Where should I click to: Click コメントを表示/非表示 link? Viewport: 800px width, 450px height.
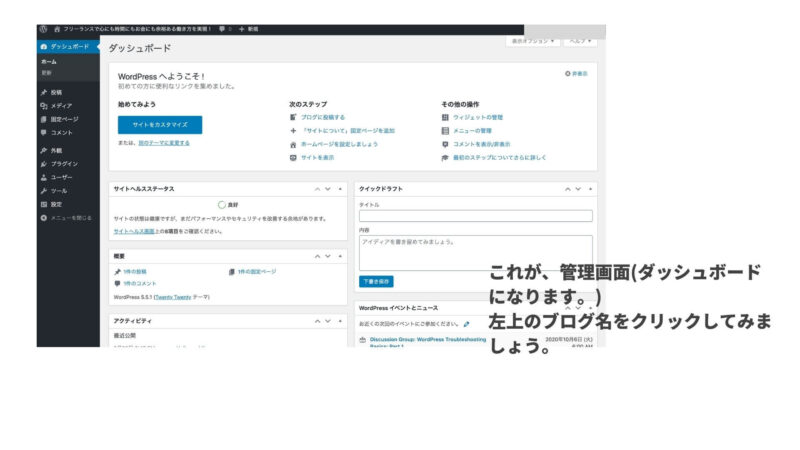coord(482,144)
